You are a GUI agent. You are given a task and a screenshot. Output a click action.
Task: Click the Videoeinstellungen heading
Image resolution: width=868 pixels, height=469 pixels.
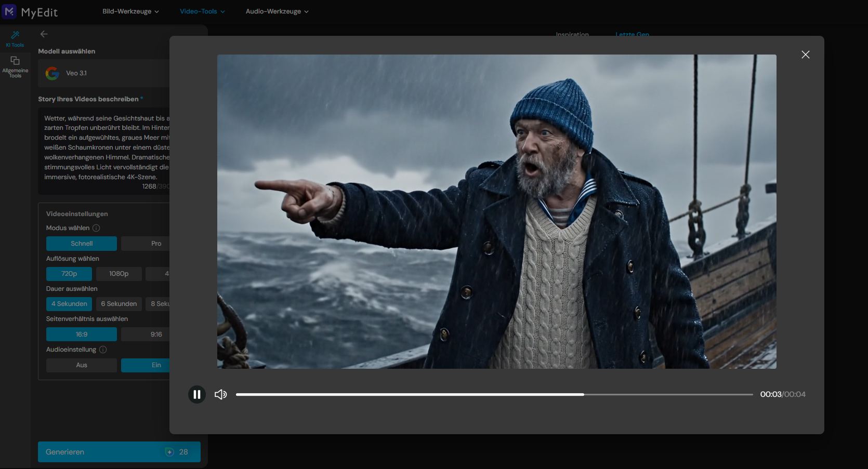[77, 214]
